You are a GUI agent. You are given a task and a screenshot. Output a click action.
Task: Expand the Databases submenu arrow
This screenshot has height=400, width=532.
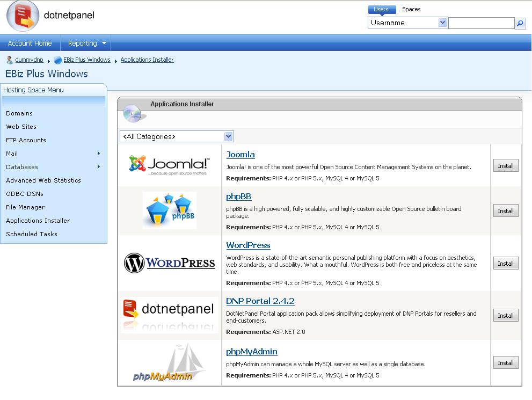tap(99, 166)
